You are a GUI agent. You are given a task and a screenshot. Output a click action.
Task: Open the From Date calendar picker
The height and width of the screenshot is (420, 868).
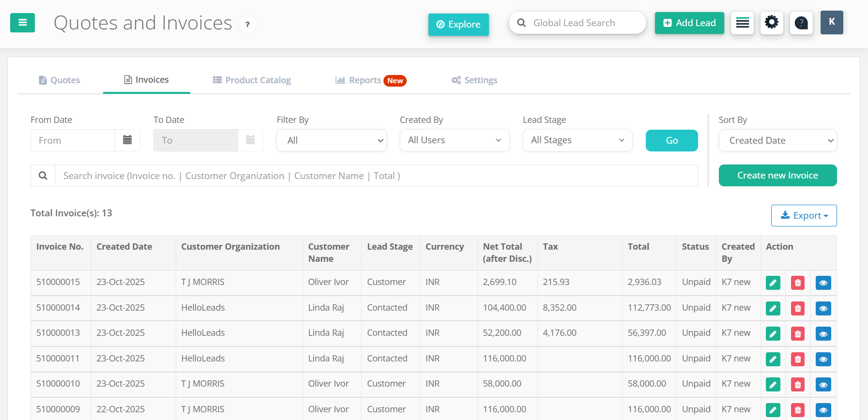click(127, 140)
